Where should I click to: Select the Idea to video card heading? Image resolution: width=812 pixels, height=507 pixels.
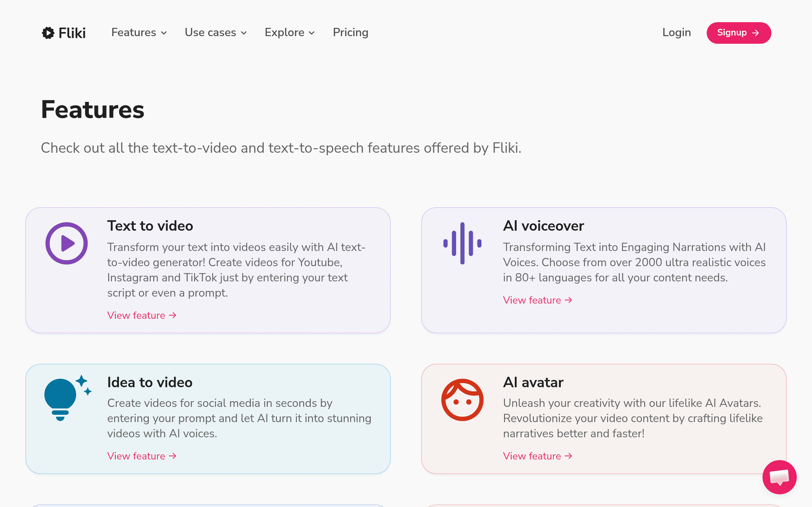pos(150,382)
